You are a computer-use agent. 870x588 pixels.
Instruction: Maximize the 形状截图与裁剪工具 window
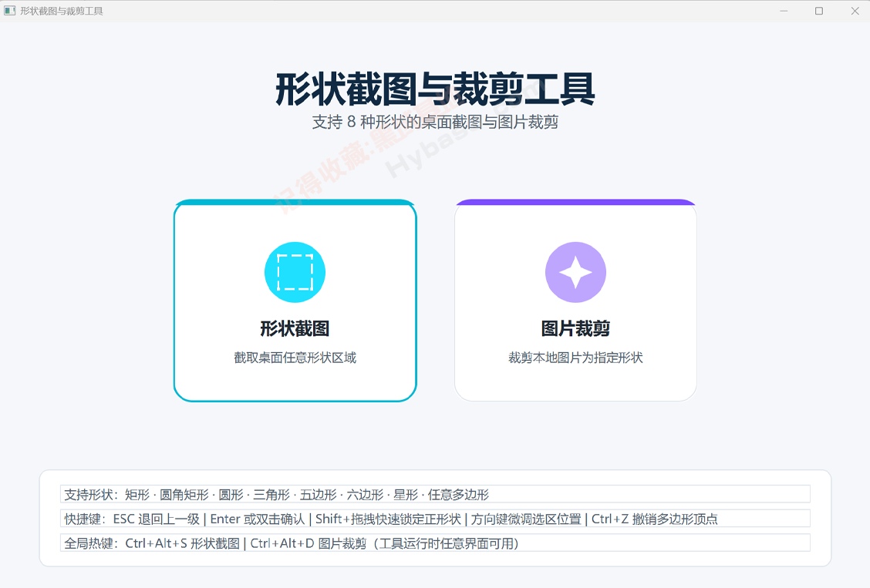(819, 11)
